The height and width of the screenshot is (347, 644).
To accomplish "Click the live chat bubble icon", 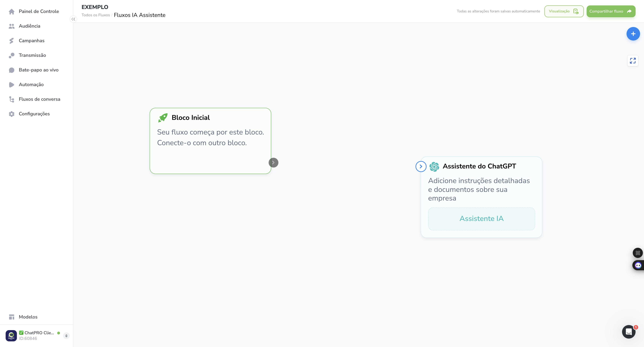I will tap(11, 70).
